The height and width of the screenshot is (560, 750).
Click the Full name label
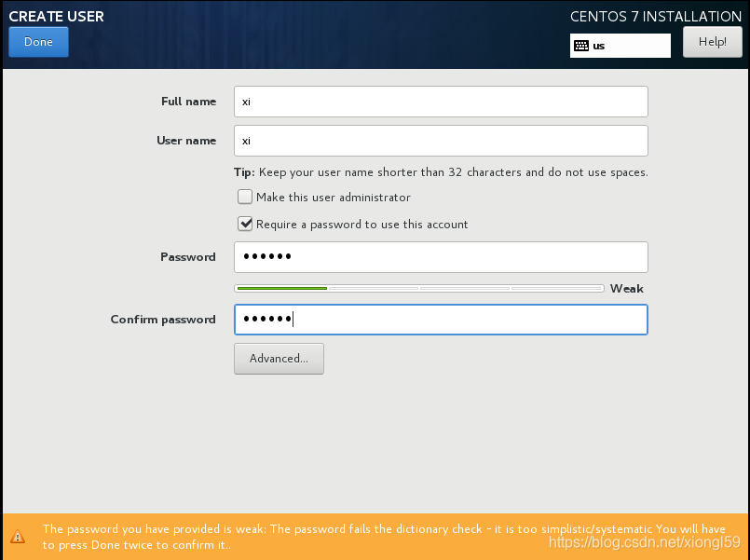[x=188, y=102]
